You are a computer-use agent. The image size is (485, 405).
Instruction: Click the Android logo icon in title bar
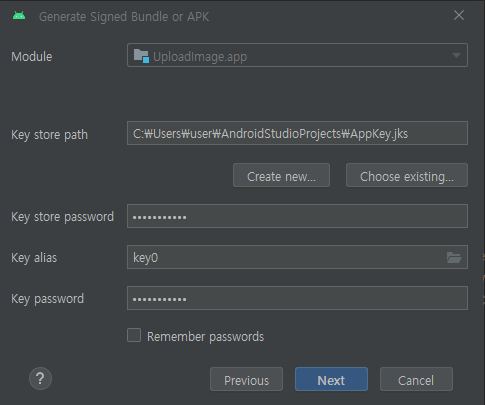(19, 16)
